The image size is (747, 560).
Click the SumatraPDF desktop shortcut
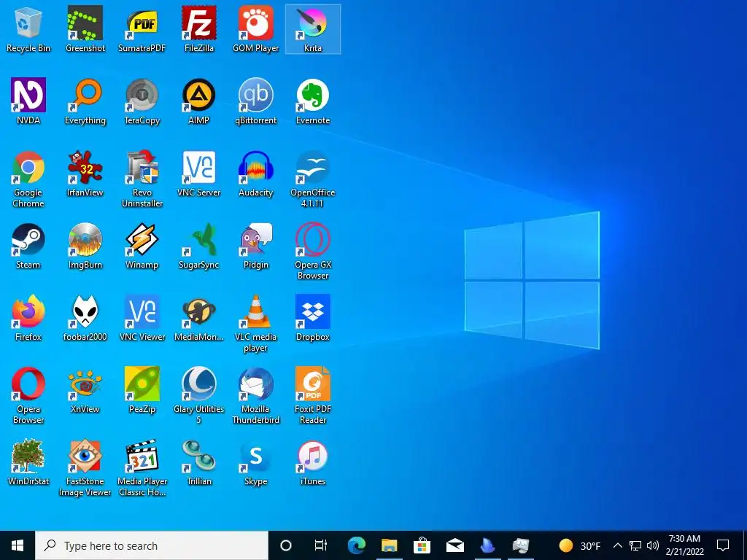coord(142,29)
